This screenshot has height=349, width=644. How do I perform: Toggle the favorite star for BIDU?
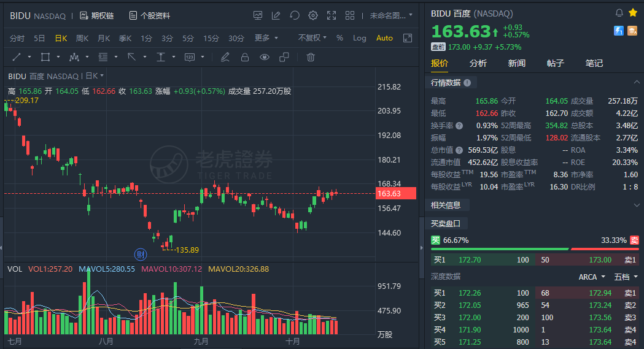tap(633, 13)
